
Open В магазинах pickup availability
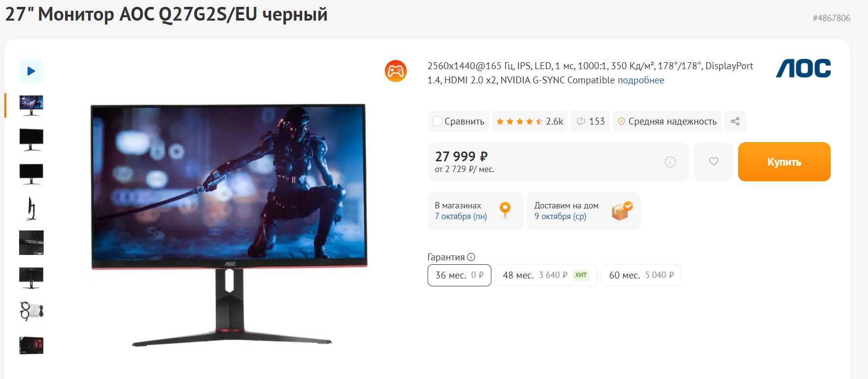(x=476, y=211)
